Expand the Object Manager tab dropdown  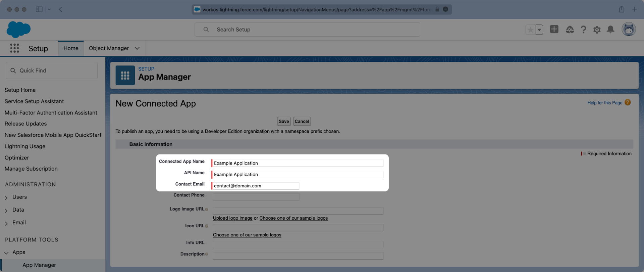pos(137,48)
